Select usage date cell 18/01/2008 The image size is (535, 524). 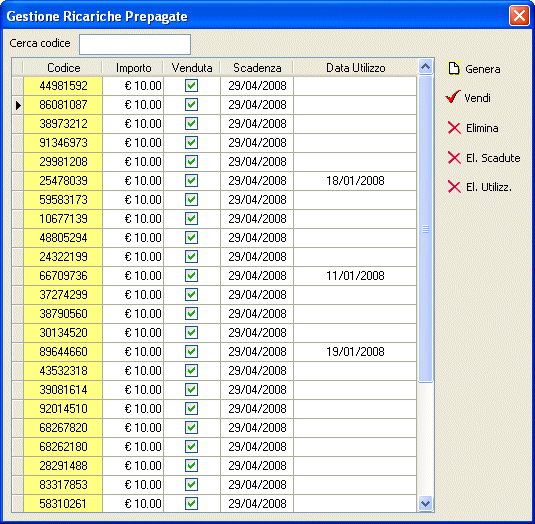[355, 181]
